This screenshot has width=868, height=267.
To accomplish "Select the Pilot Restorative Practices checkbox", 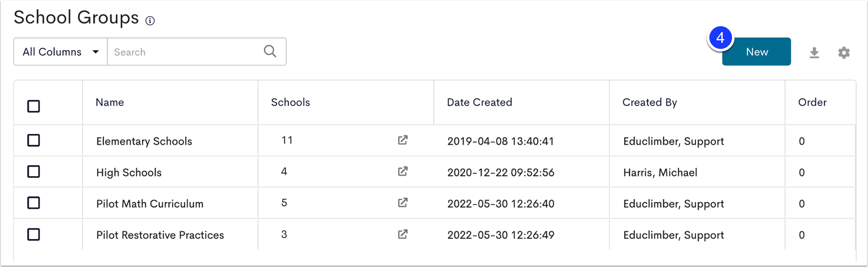I will [x=33, y=234].
